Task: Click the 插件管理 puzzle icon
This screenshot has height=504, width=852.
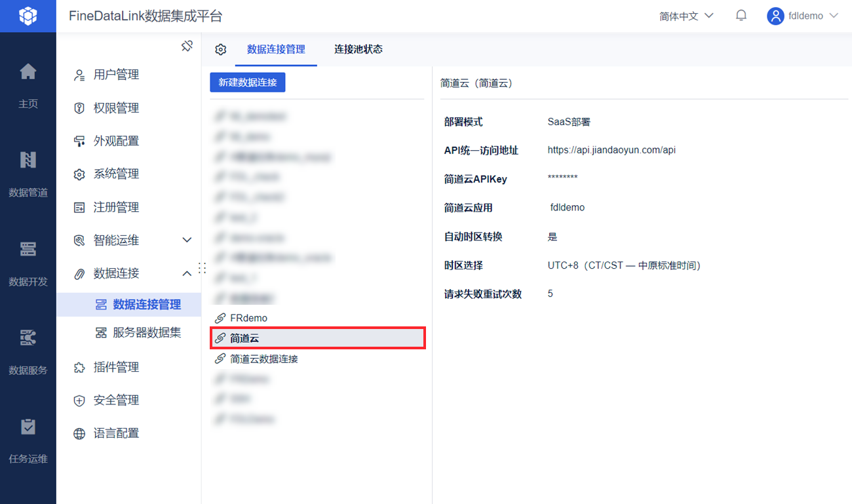Action: click(x=79, y=368)
